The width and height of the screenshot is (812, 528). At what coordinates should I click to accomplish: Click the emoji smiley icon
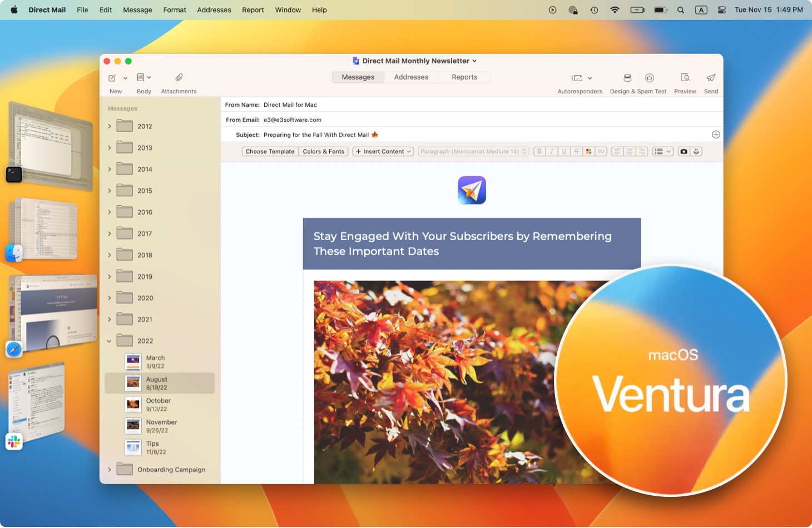(x=696, y=151)
